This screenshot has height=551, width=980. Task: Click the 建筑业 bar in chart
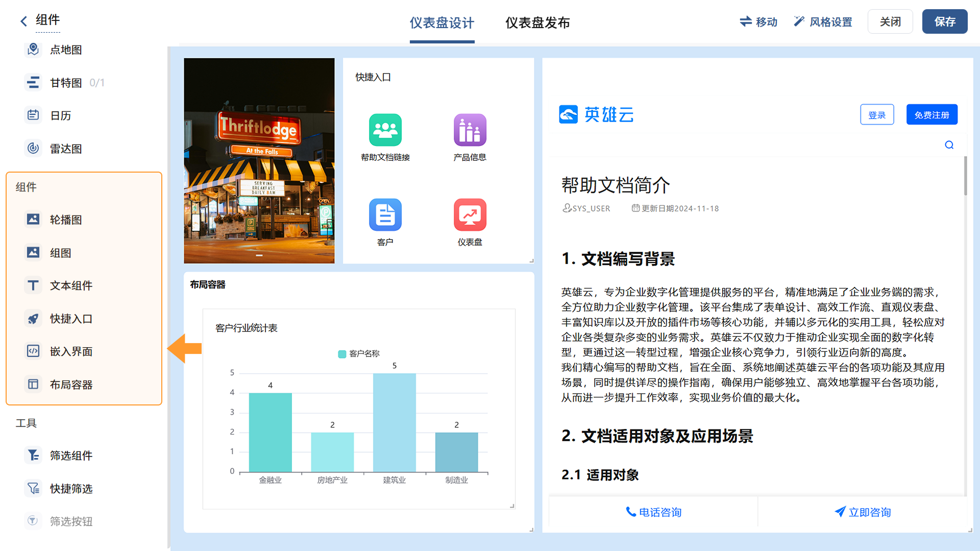pos(395,422)
